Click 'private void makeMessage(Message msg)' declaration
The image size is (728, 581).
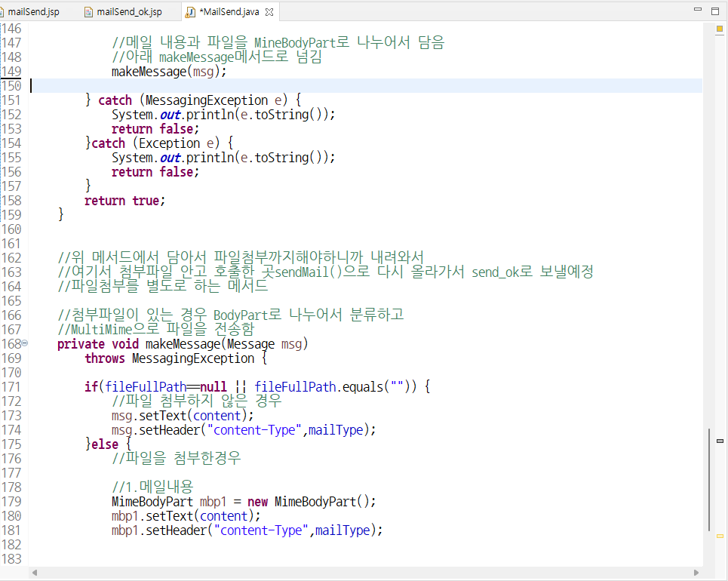tap(183, 344)
